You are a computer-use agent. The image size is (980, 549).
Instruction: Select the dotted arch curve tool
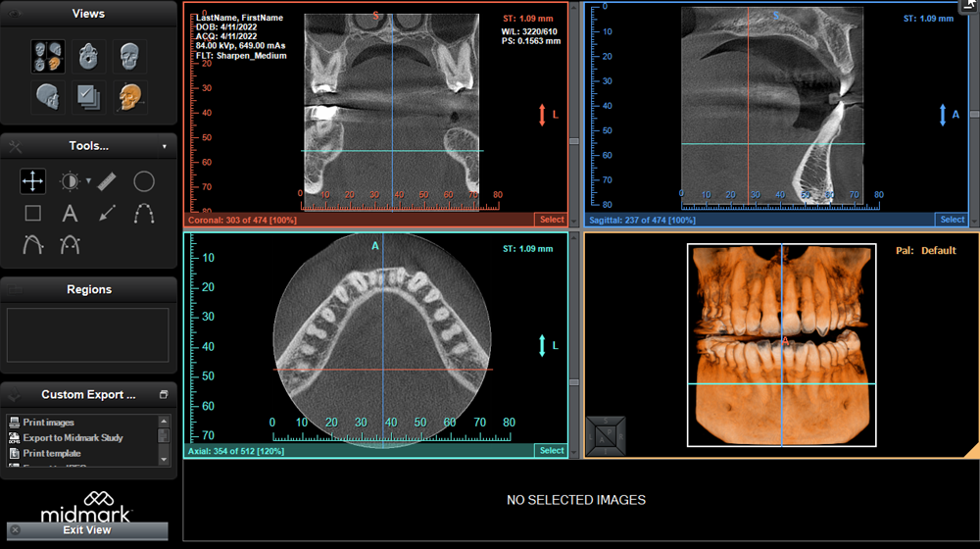144,213
